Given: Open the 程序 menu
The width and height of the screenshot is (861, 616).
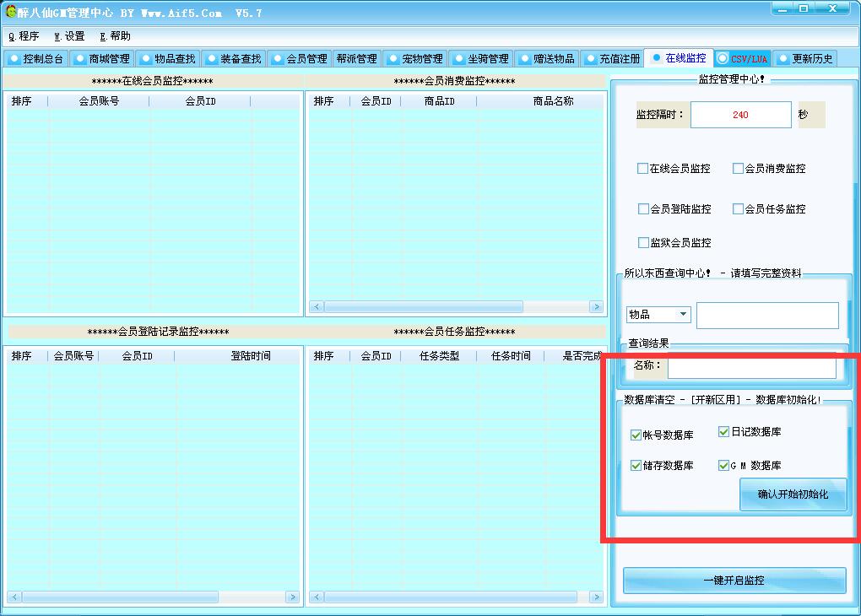Looking at the screenshot, I should pyautogui.click(x=24, y=36).
